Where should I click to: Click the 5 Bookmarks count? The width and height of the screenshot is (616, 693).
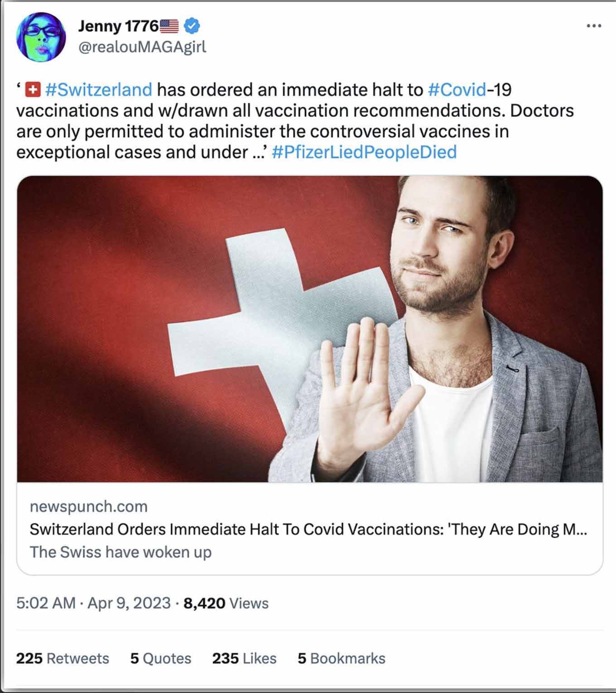coord(341,658)
